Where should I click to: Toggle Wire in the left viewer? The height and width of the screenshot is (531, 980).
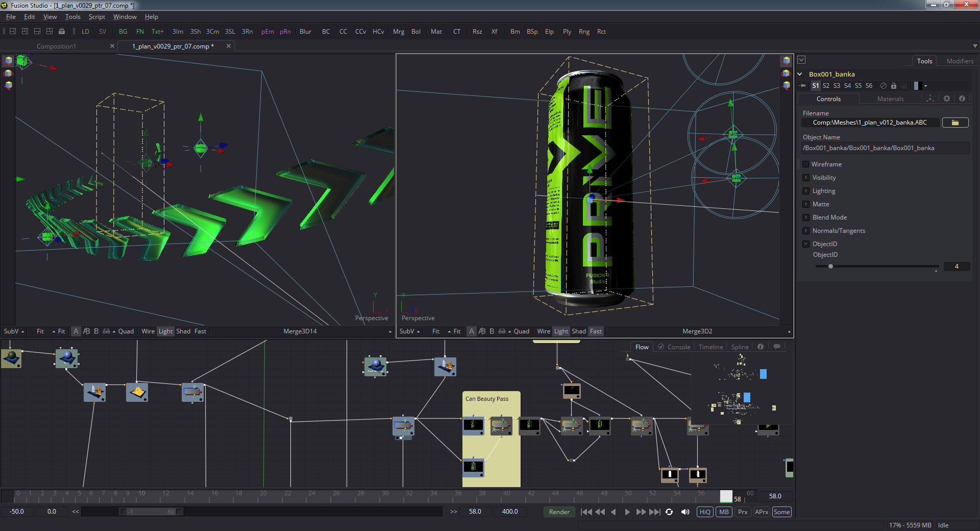click(x=148, y=331)
